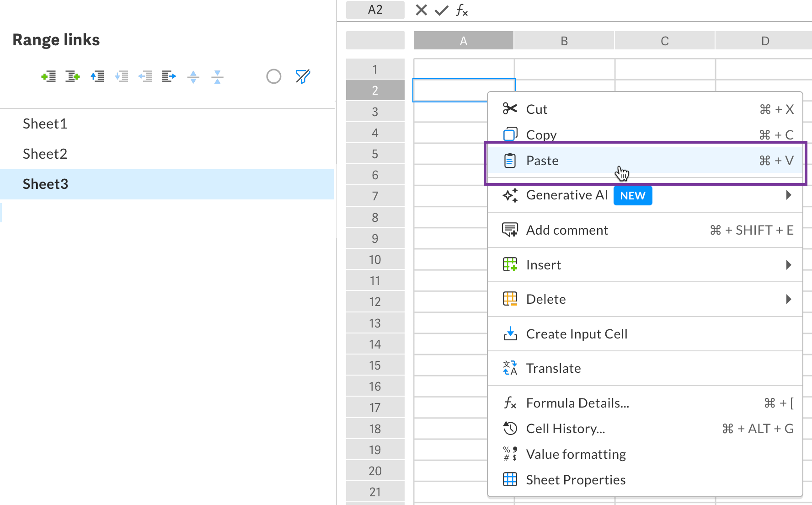Screen dimensions: 812x505
Task: Move selected range link up
Action: (x=97, y=76)
